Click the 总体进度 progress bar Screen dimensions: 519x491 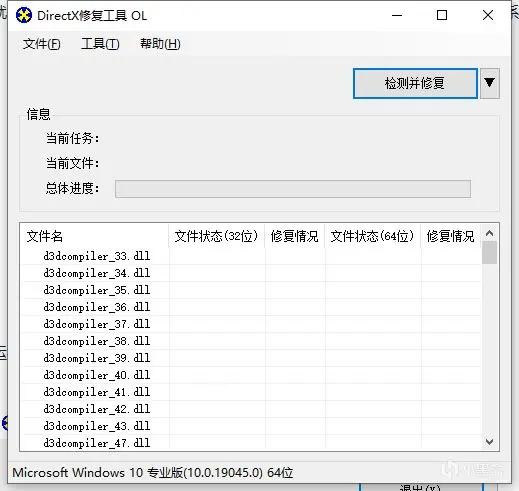click(293, 189)
